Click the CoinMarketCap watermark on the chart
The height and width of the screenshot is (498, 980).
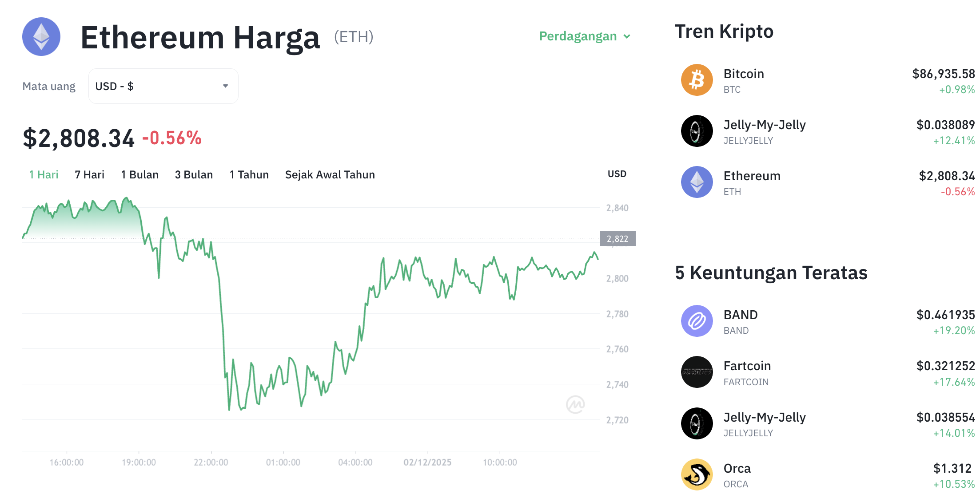pos(575,404)
